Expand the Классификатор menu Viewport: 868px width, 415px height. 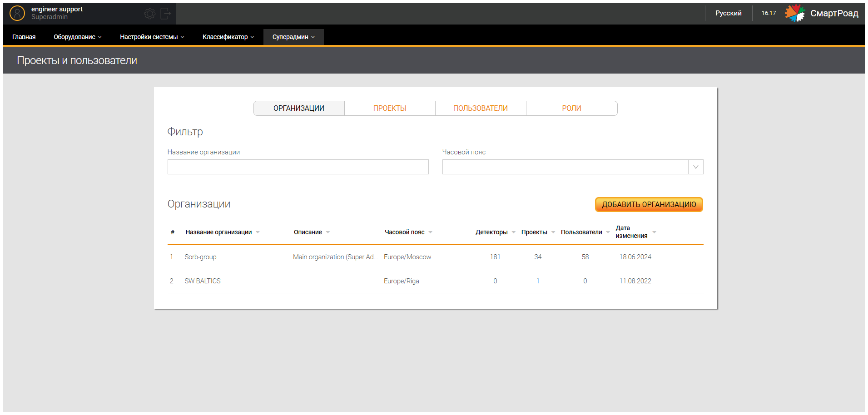[228, 37]
